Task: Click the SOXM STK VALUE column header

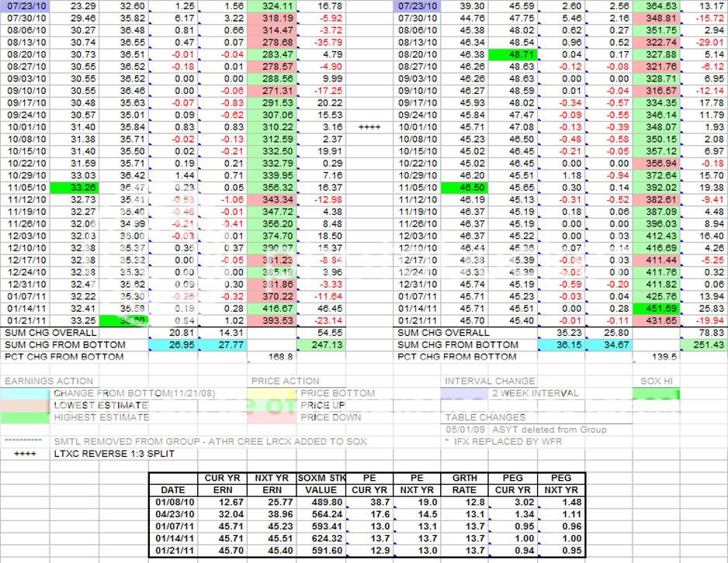Action: click(318, 484)
